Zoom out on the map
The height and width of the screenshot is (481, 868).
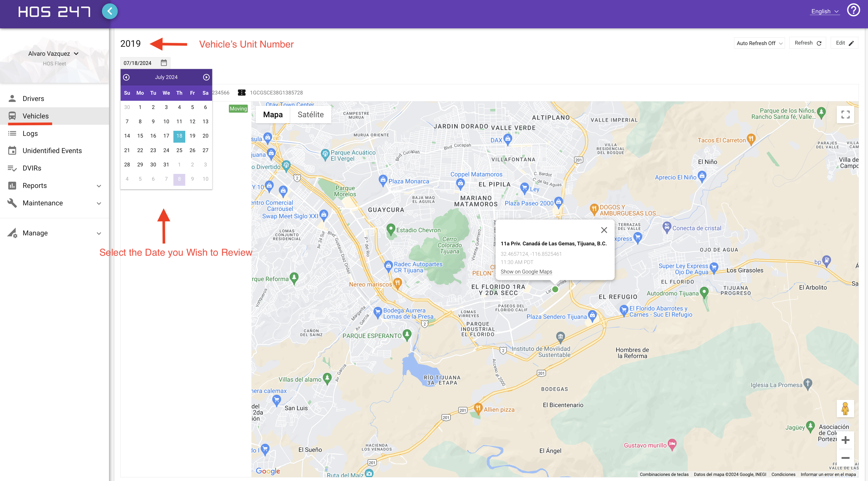[845, 458]
